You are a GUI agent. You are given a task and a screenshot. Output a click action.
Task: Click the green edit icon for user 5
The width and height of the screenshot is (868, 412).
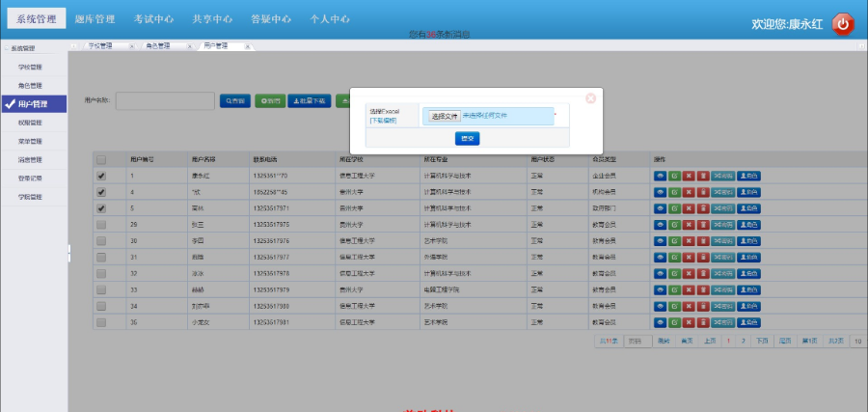[x=674, y=208]
